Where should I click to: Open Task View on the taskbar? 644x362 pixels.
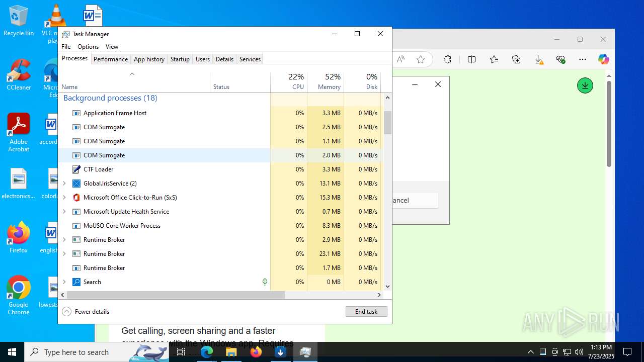coord(181,352)
